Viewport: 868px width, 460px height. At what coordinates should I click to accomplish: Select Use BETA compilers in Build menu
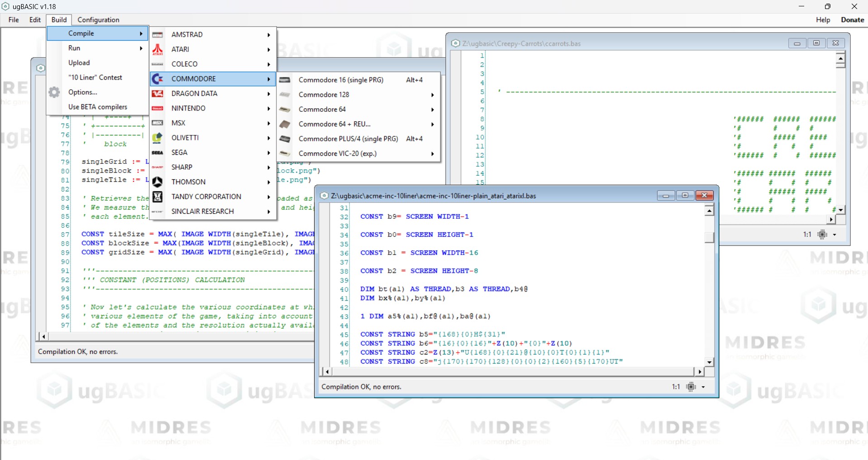(x=97, y=107)
